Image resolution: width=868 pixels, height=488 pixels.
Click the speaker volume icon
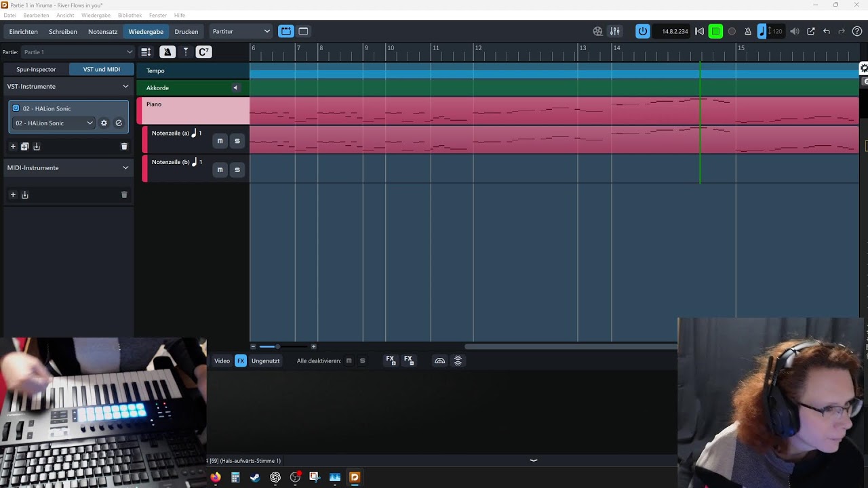(795, 31)
